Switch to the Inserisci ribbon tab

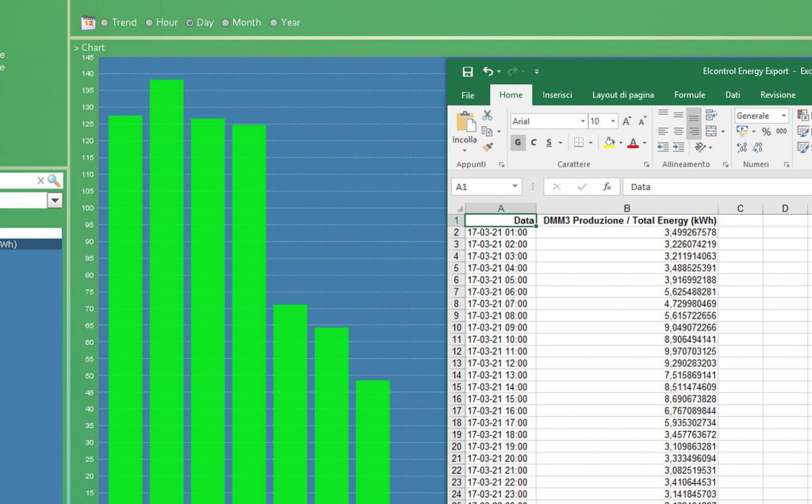pos(557,95)
